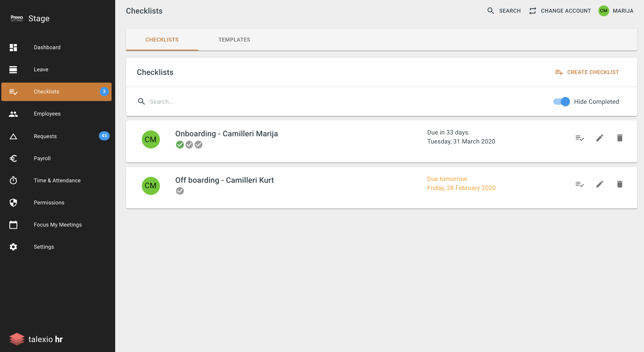View tasks of Off boarding - Camilleri Kurt

[x=579, y=184]
